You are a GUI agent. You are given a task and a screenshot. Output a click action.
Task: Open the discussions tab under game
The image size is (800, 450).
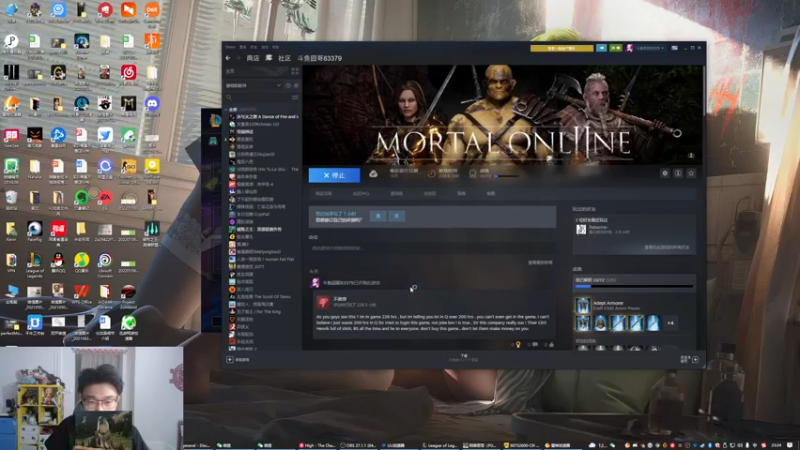tap(430, 194)
